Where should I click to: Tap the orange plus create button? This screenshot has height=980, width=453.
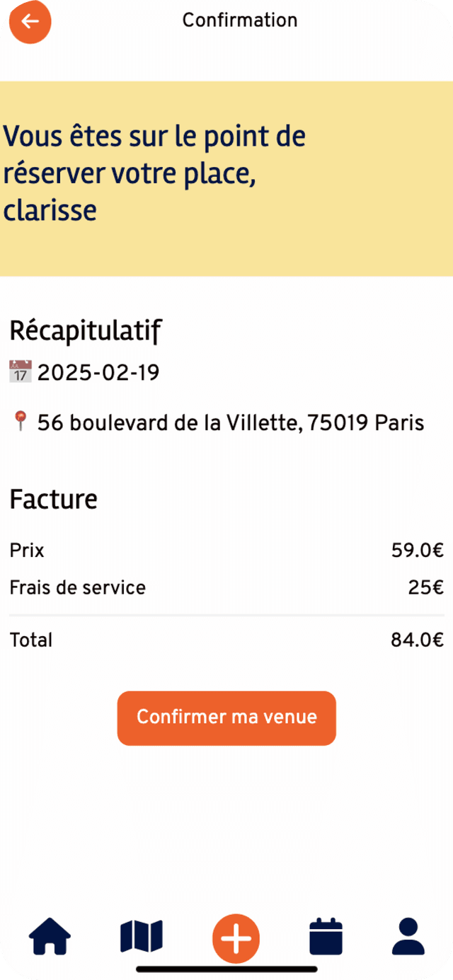236,938
